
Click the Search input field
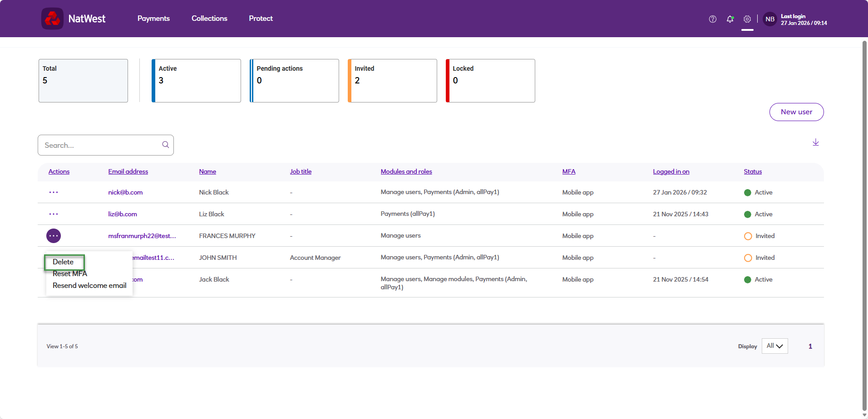[x=106, y=145]
